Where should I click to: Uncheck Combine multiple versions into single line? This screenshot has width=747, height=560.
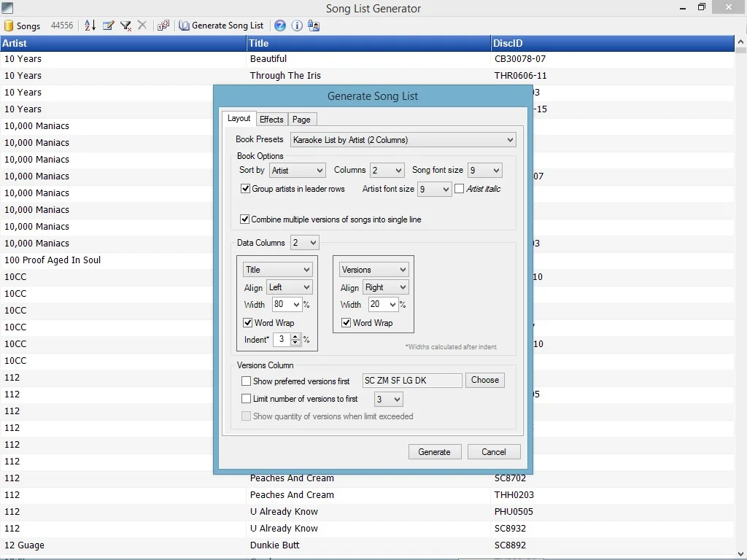click(245, 219)
